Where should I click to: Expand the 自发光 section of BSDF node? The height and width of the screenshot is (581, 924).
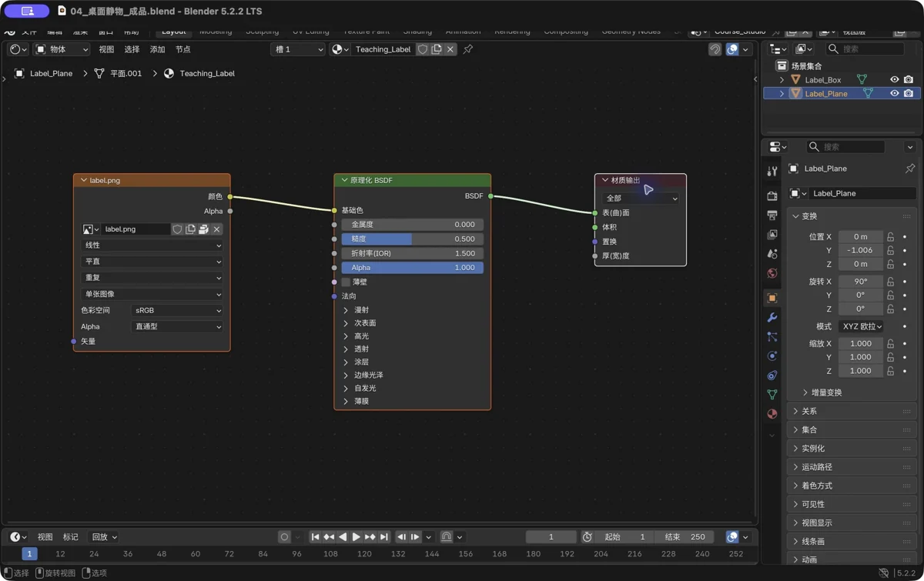coord(346,389)
